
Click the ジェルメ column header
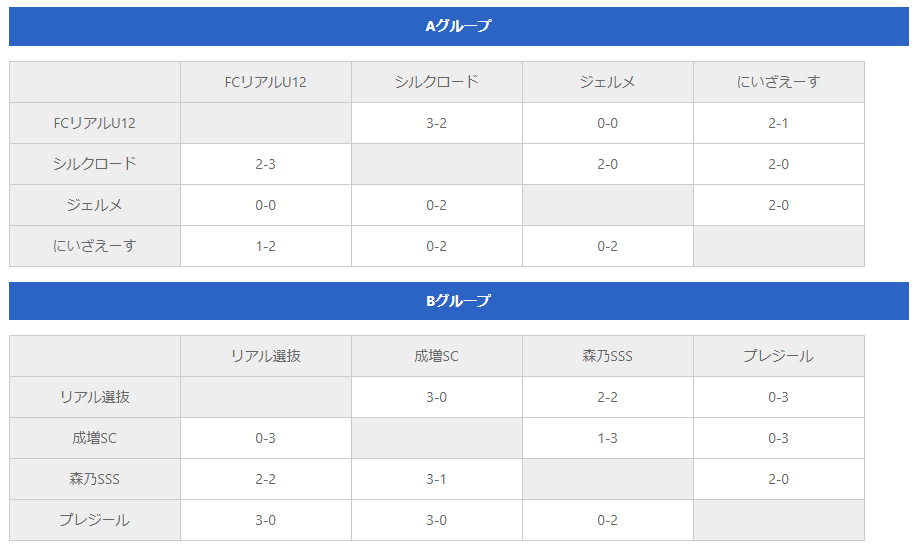pos(608,82)
